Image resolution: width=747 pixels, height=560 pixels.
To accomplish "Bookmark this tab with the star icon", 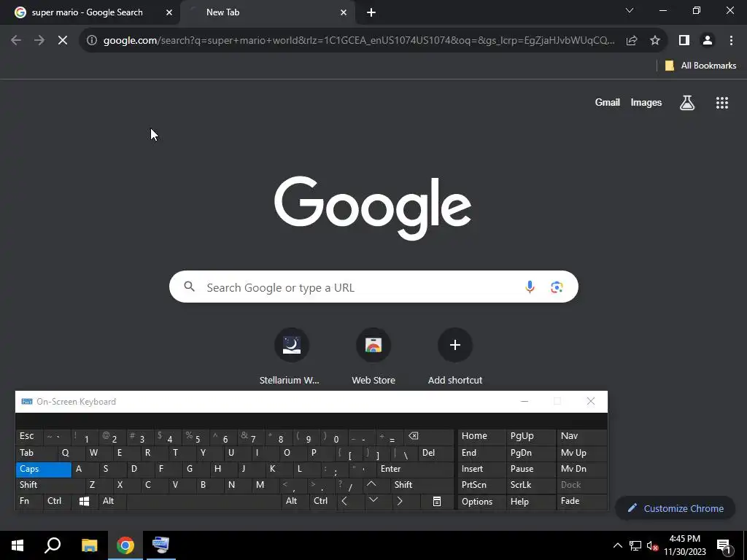I will (x=655, y=41).
